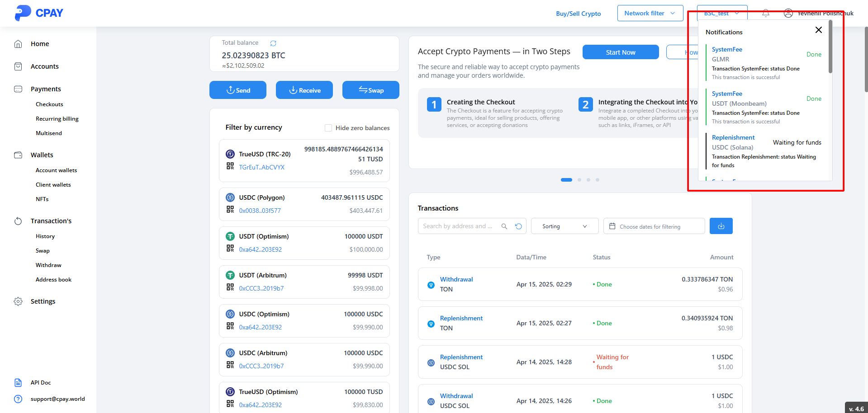Open the BSC_test account dropdown
The image size is (868, 413).
tap(721, 13)
